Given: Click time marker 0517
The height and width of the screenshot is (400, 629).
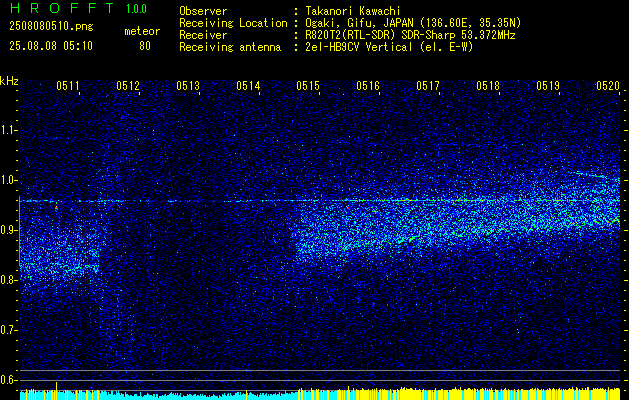Looking at the screenshot, I should tap(428, 85).
